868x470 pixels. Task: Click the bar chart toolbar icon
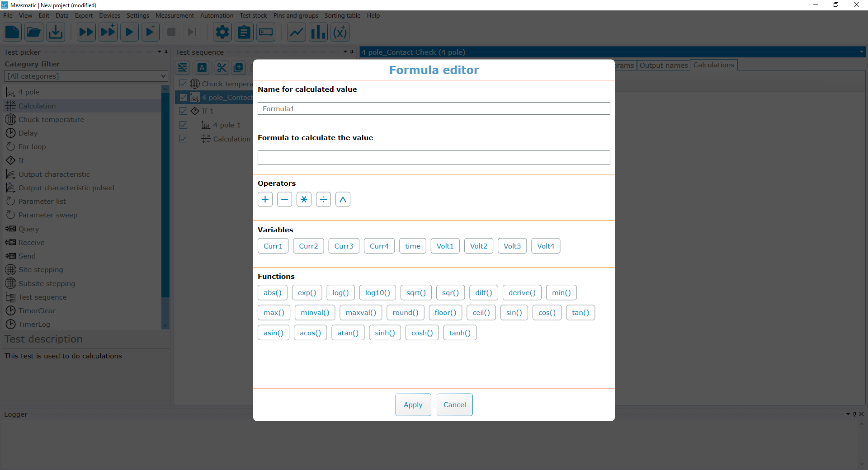coord(318,32)
